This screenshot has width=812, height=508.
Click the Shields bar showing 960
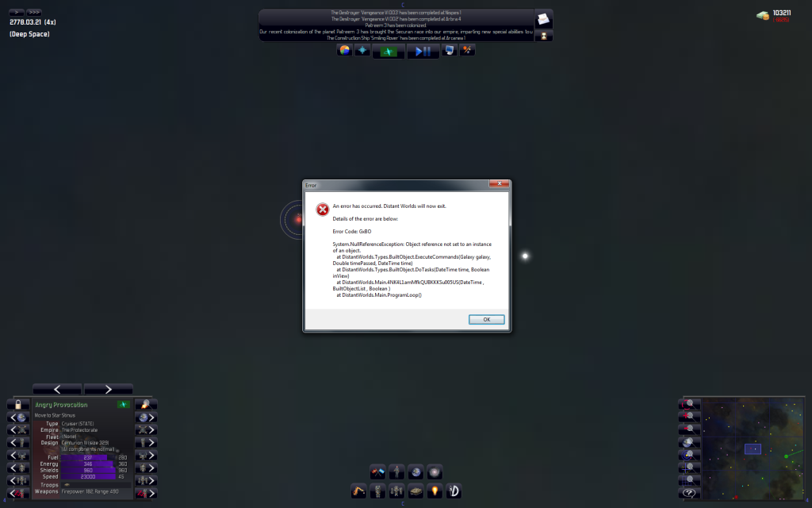click(x=88, y=470)
